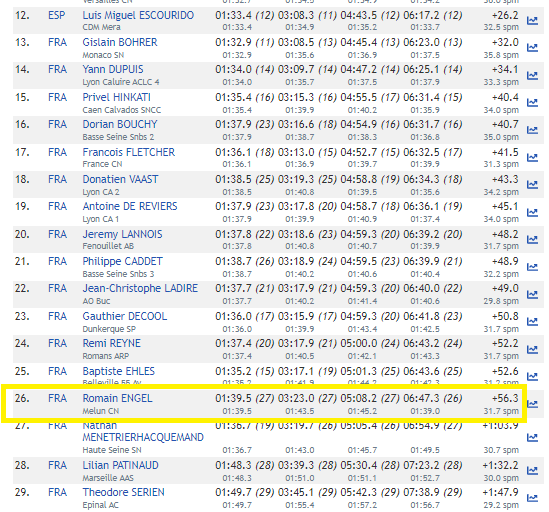The image size is (549, 512).
Task: Open Philippe CADDET name link
Action: [122, 261]
